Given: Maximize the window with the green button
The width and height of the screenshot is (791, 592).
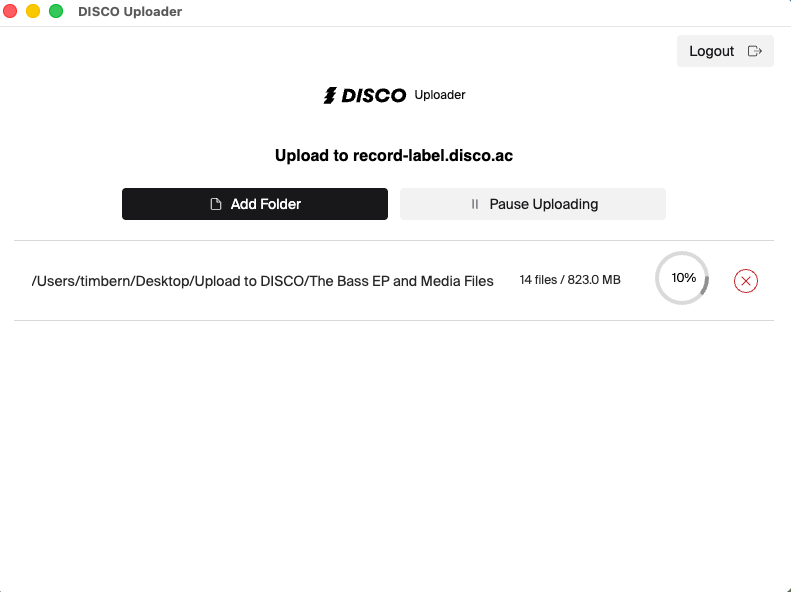Looking at the screenshot, I should 56,11.
